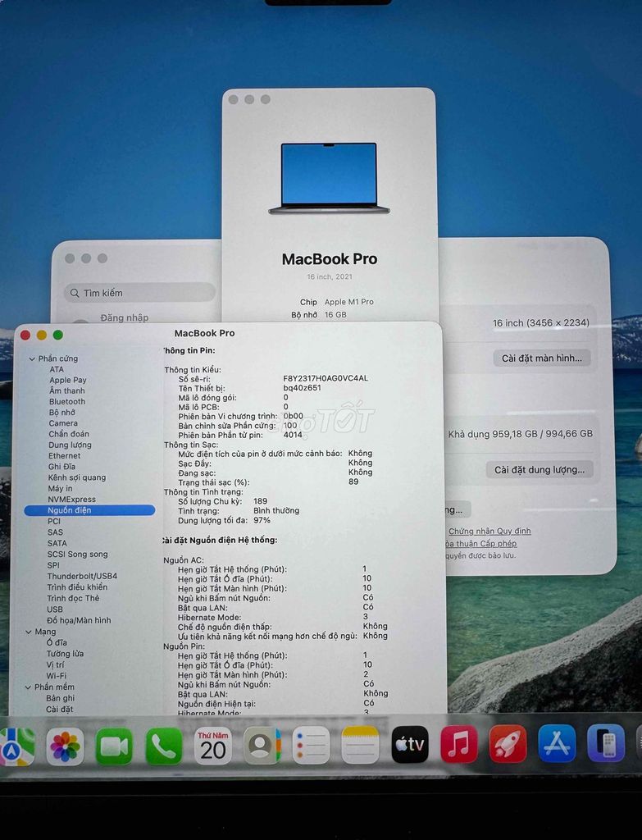
Task: Close the System Information window with red button
Action: (x=25, y=336)
